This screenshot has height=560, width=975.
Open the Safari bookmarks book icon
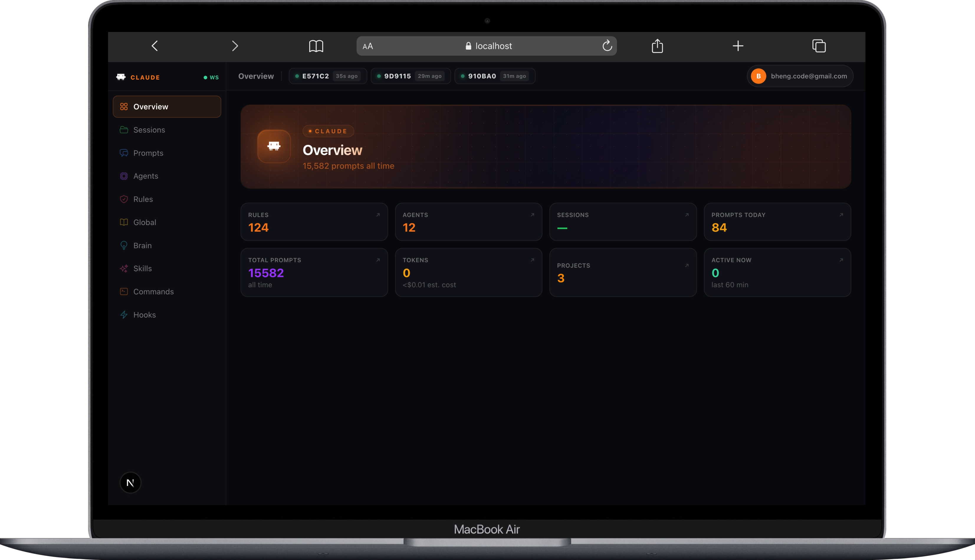tap(316, 46)
